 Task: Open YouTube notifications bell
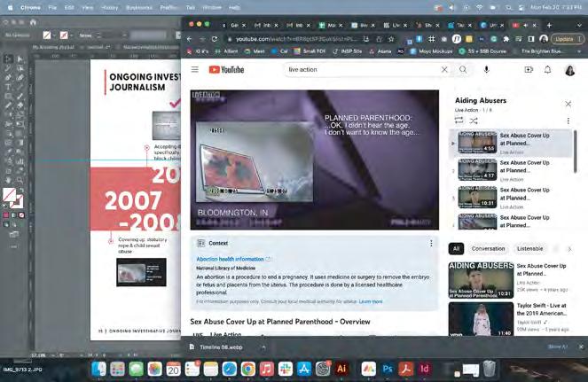548,69
